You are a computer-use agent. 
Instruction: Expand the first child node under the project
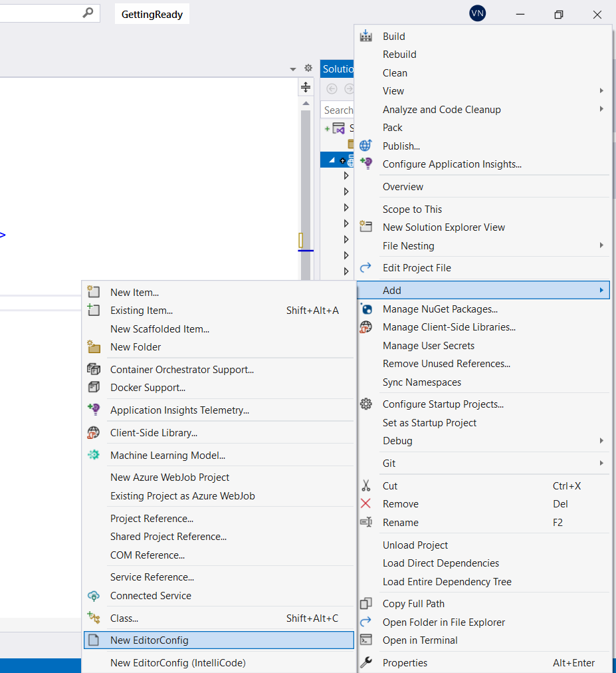(346, 176)
